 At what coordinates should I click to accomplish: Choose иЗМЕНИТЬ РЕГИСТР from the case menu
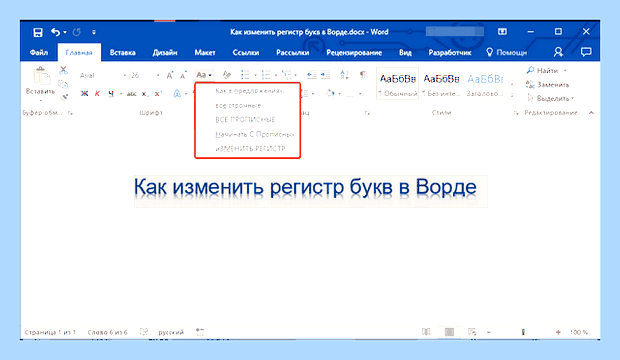[250, 149]
